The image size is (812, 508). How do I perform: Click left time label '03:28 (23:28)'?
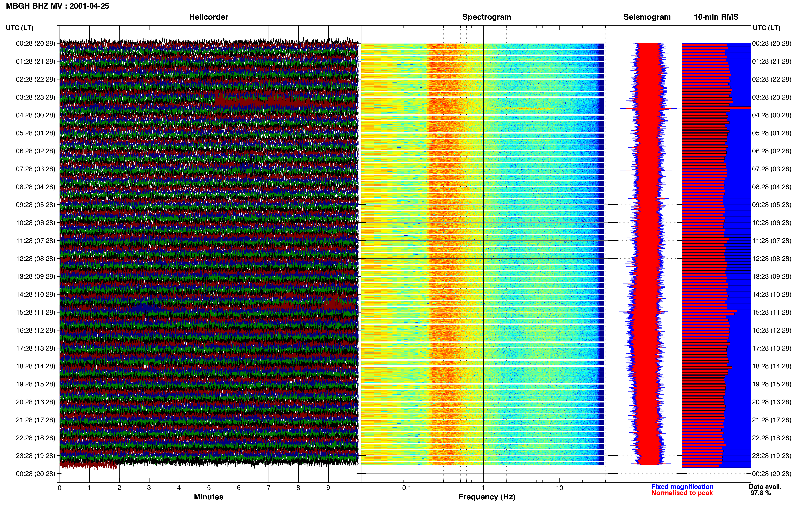click(x=36, y=97)
